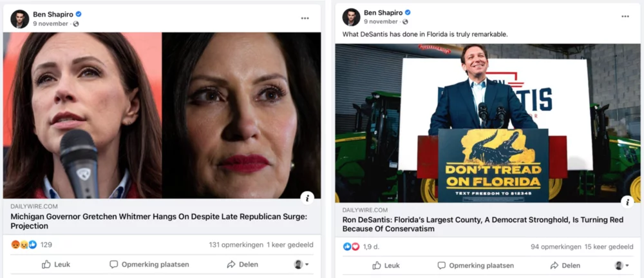
Task: Open the three-dot menu on DeSantis post
Action: tap(625, 17)
